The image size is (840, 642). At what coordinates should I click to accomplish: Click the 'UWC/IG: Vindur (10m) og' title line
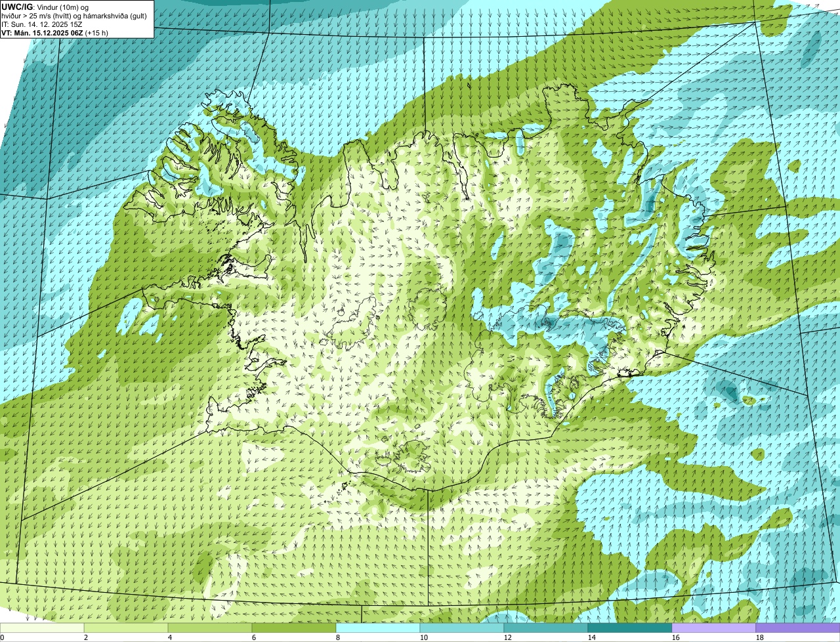(x=45, y=7)
